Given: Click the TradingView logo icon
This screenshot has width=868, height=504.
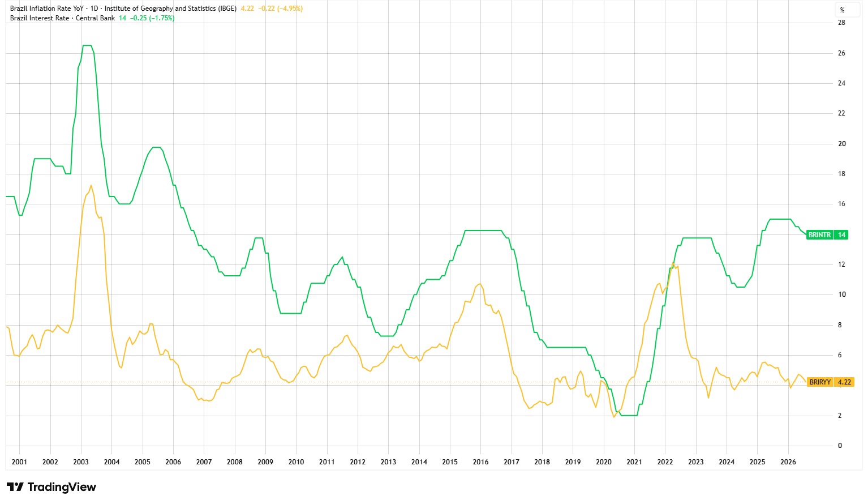Looking at the screenshot, I should [15, 487].
